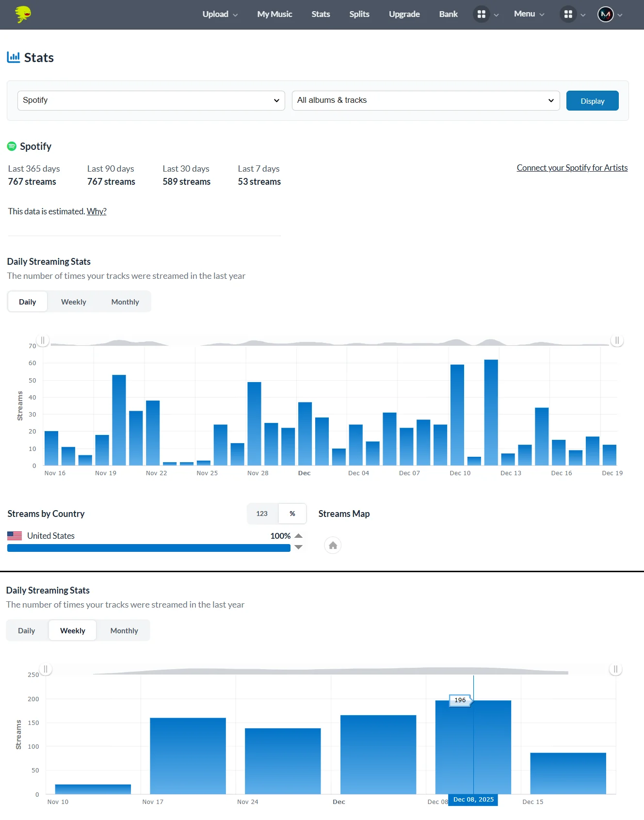
Task: Click left range handle of daily chart
Action: (43, 340)
